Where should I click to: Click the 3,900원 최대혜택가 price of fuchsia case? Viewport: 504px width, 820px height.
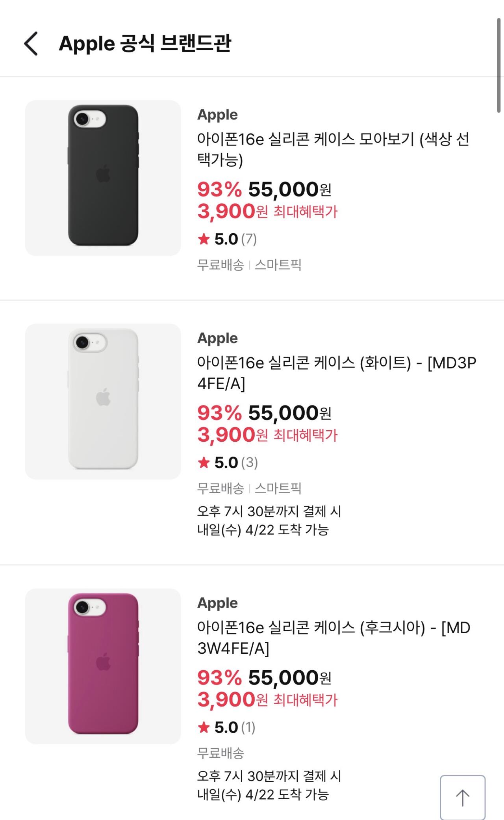click(267, 700)
